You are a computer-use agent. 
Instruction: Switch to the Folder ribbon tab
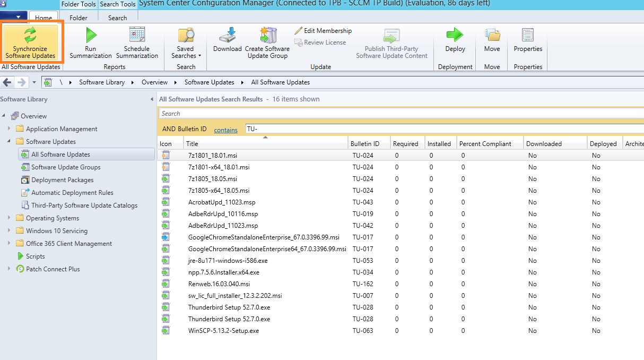79,18
